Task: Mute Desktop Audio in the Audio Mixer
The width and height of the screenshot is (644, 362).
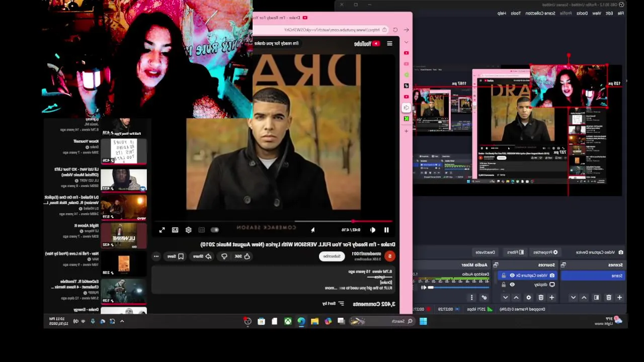Action: [424, 288]
